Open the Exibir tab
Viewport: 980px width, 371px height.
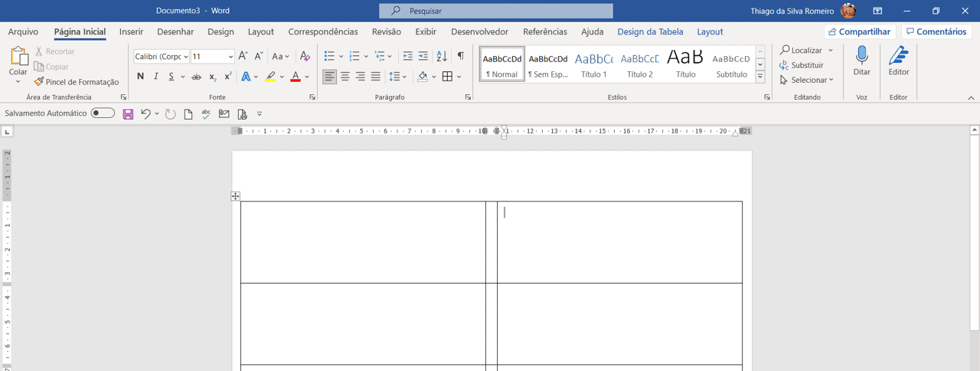pos(426,32)
